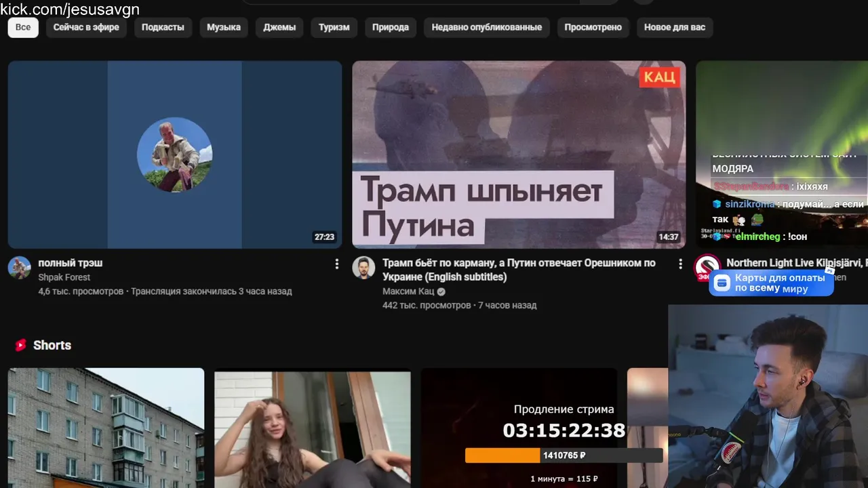Click '4,6 тыс. просмотров' metadata line

165,291
